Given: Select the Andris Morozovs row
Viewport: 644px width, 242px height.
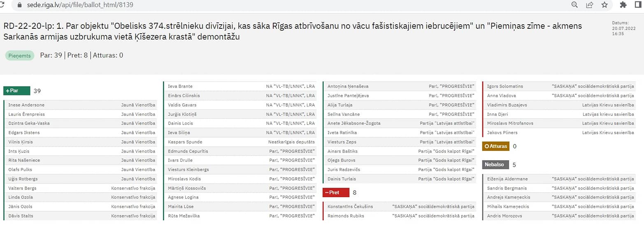Looking at the screenshot, I should (560, 216).
